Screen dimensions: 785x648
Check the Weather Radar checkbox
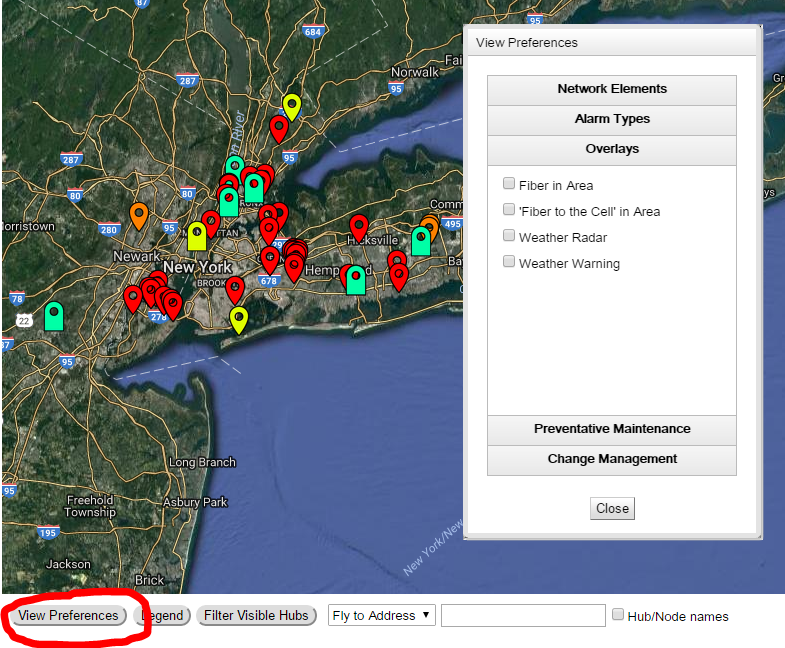tap(509, 236)
